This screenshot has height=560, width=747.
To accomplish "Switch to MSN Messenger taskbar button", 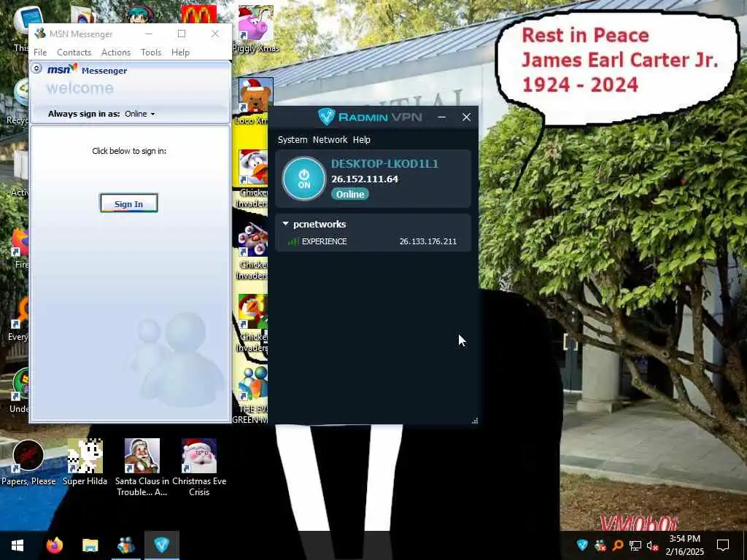I will [125, 545].
